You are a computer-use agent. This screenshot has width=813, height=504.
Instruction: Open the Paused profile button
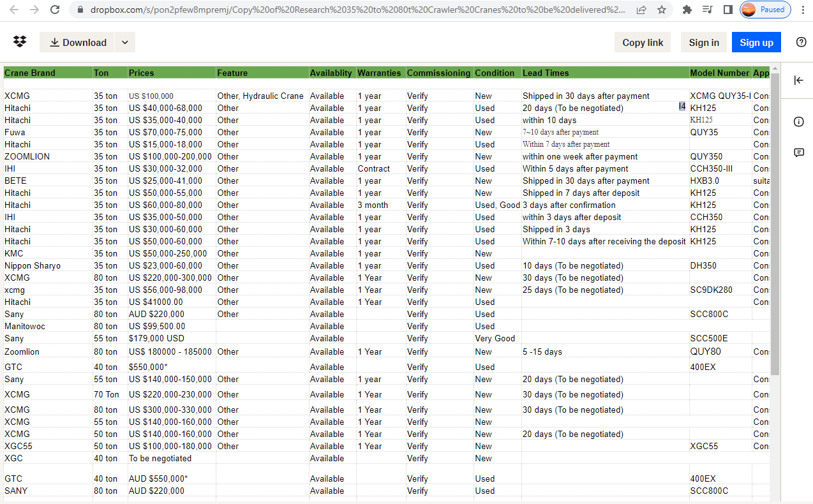tap(765, 10)
